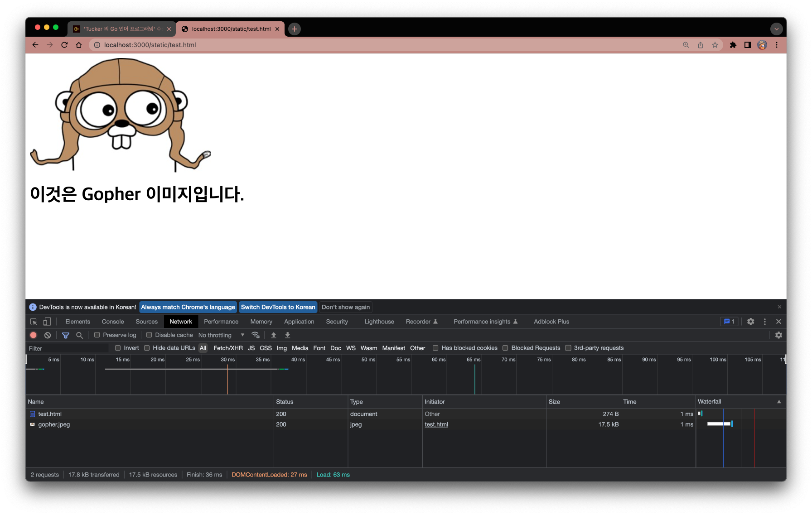Enable the Disable cache checkbox
Screen dimensions: 812x515
[x=149, y=335]
